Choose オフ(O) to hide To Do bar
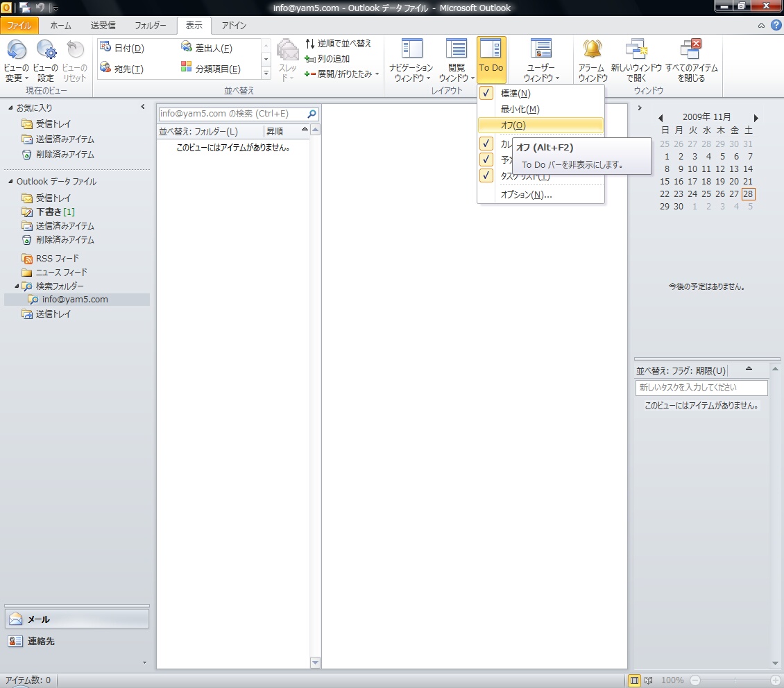 coord(540,126)
